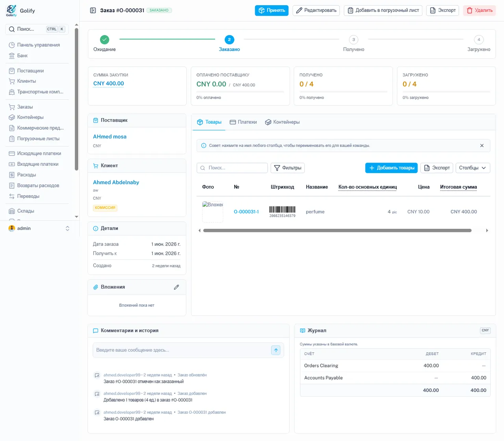
Task: Dismiss the column rename tip banner
Action: (x=482, y=146)
